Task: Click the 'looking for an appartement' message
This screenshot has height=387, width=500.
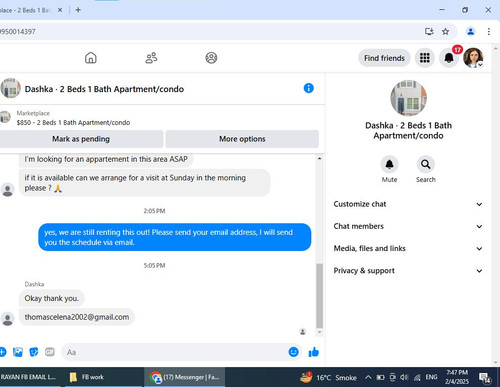Action: click(106, 159)
